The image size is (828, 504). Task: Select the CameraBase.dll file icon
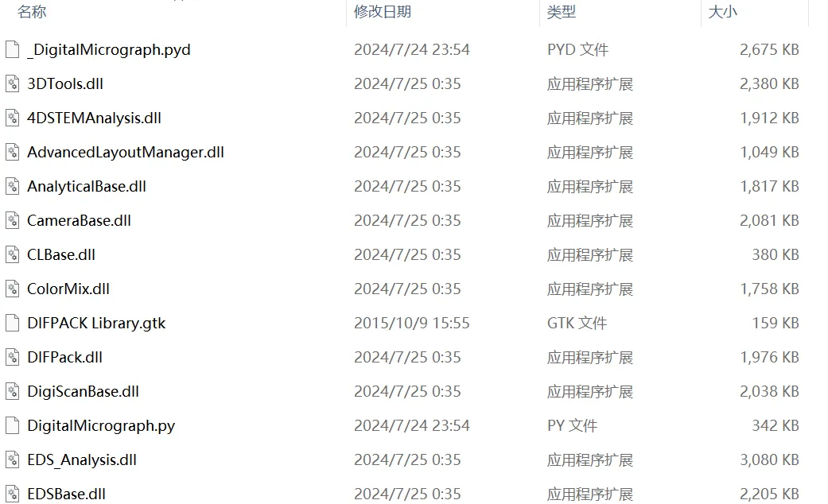pos(13,220)
